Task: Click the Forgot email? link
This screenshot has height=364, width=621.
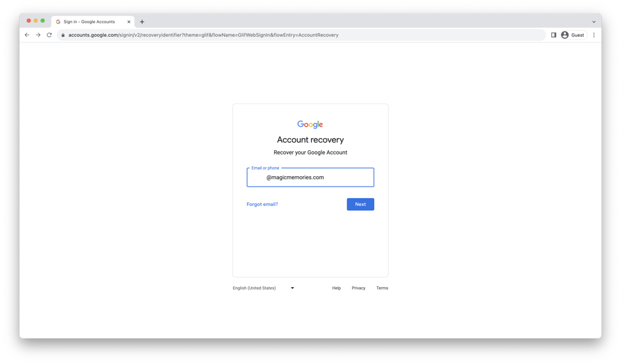Action: 262,204
